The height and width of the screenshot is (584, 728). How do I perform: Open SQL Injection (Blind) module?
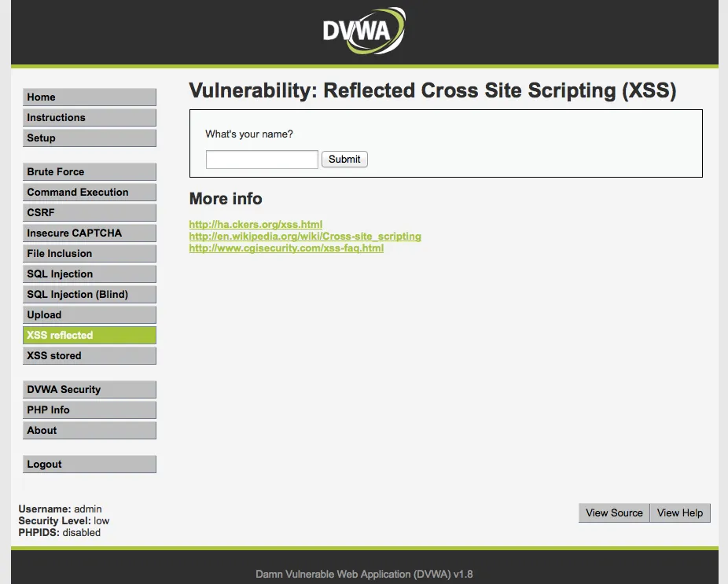89,294
